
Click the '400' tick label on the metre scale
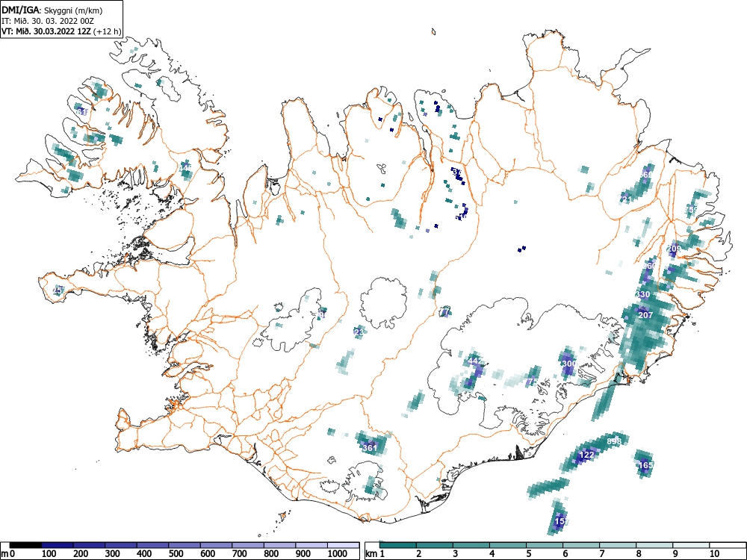pos(144,554)
